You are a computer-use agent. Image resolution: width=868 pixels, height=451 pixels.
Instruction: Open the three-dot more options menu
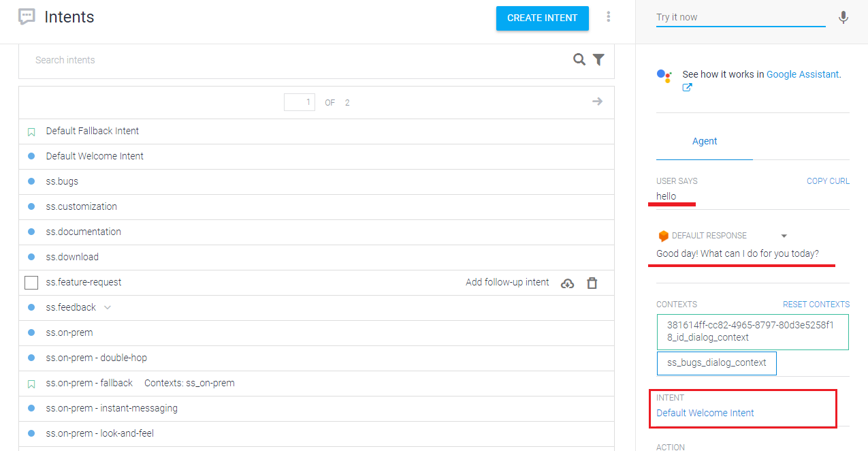click(x=608, y=17)
